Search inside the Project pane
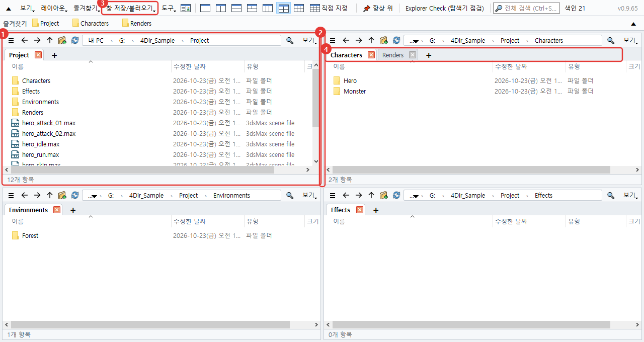 (x=290, y=41)
